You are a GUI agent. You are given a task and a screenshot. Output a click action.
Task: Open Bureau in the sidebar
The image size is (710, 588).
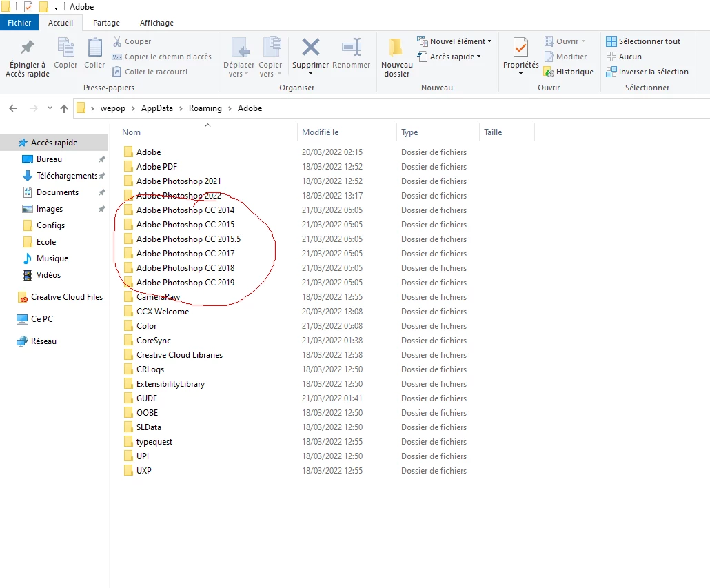(49, 159)
